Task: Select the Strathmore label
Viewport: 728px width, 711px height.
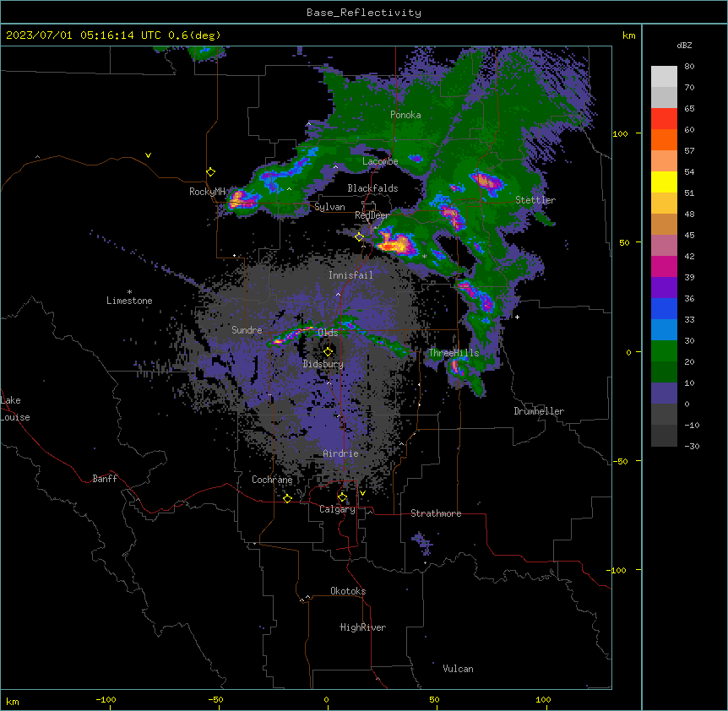Action: pos(436,513)
